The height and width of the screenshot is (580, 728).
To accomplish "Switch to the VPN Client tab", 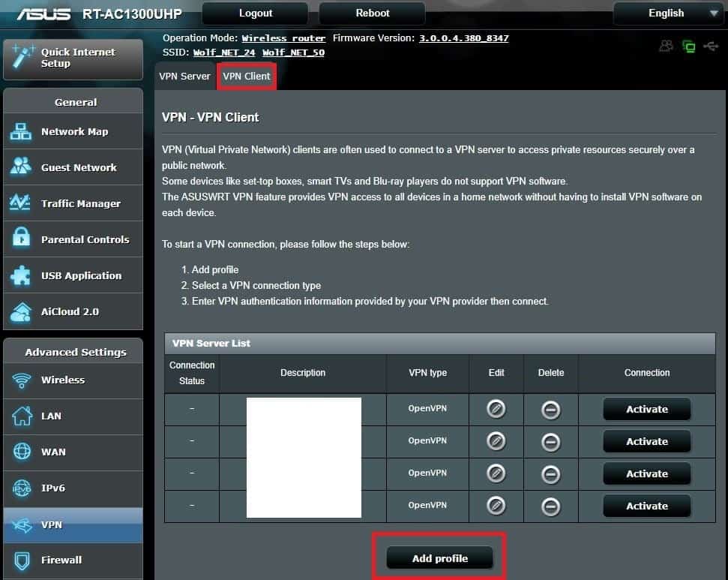I will [x=246, y=77].
